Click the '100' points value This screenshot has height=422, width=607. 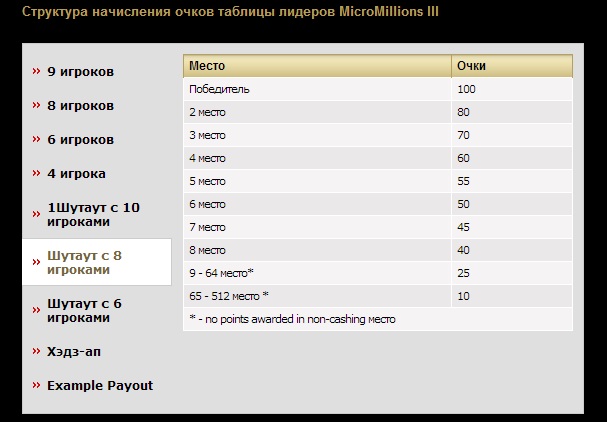[x=466, y=89]
